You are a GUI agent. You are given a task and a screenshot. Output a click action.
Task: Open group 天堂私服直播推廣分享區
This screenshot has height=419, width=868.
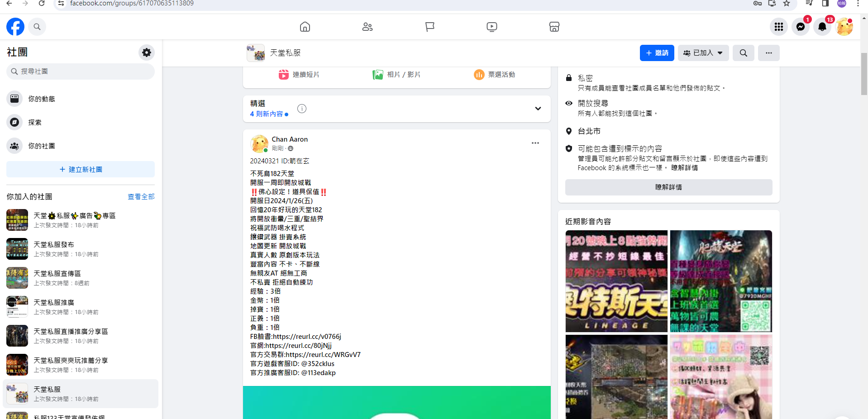[81, 336]
